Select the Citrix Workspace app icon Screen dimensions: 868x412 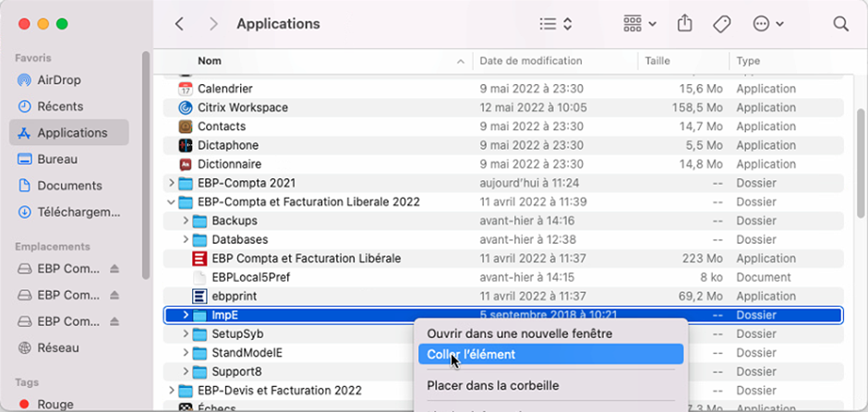click(x=186, y=107)
